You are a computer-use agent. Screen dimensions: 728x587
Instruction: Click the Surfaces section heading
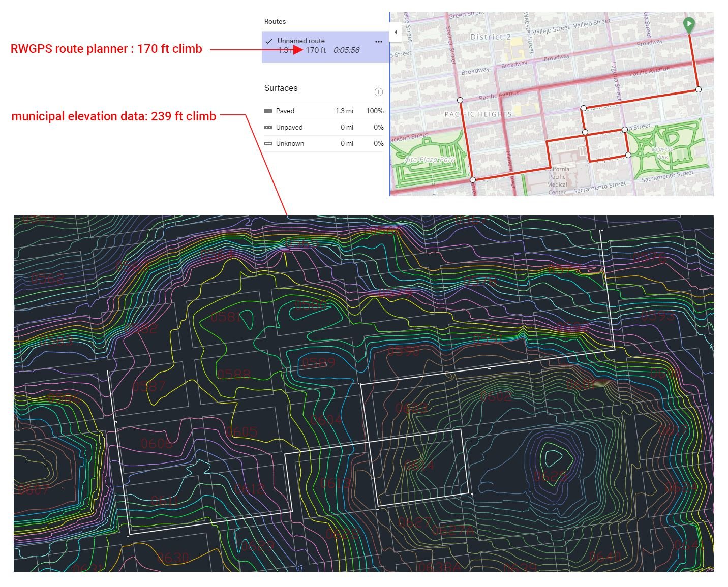pyautogui.click(x=281, y=88)
